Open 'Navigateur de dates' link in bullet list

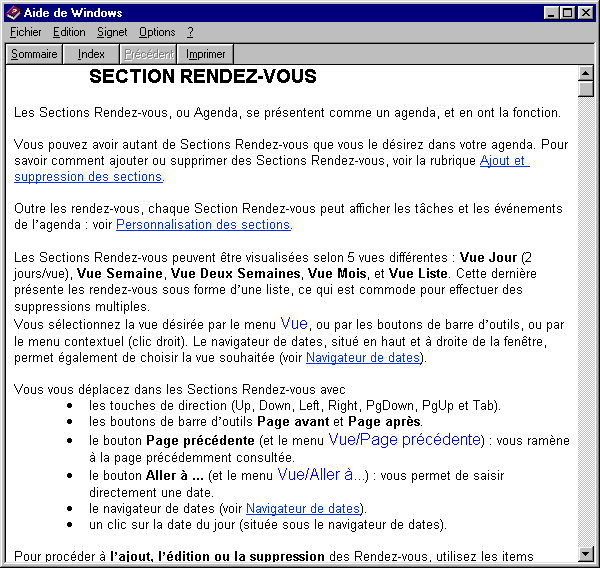(303, 508)
